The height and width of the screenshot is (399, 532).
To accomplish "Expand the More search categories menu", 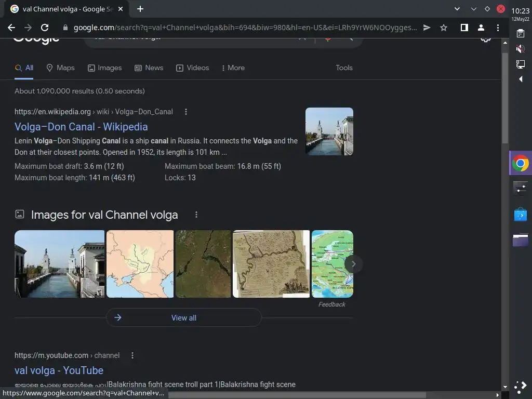I will coord(233,68).
